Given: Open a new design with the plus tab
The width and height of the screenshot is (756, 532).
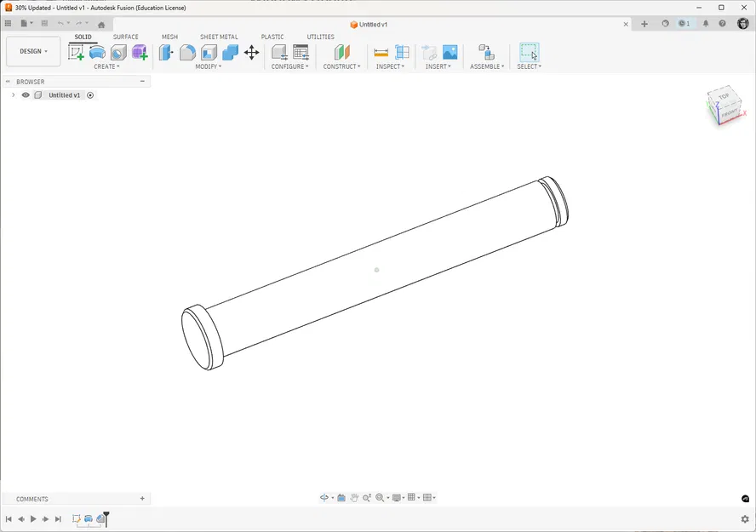Looking at the screenshot, I should point(643,24).
